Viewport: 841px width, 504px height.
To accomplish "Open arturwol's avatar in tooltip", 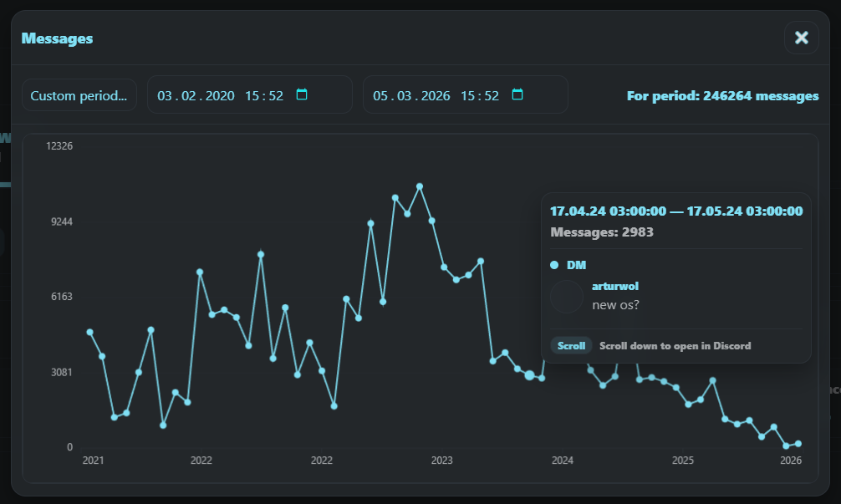I will pyautogui.click(x=567, y=297).
